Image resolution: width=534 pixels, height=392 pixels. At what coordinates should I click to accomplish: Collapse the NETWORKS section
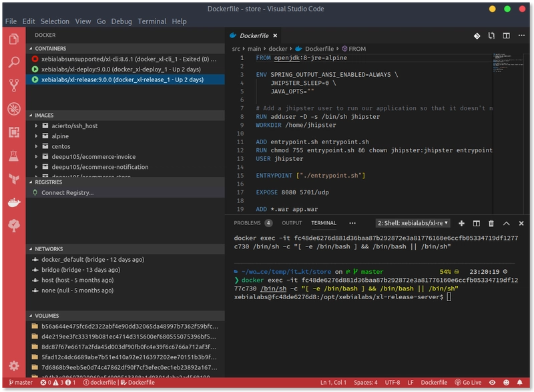pos(125,249)
